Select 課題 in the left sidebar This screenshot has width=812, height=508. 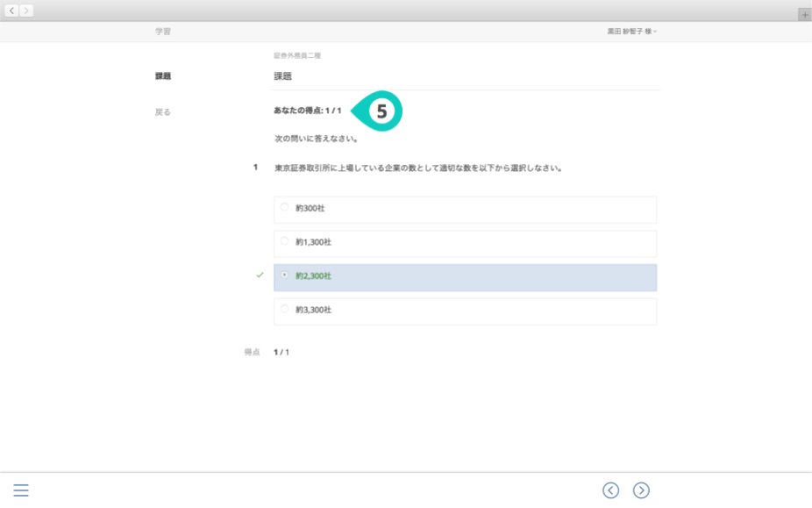pos(163,76)
